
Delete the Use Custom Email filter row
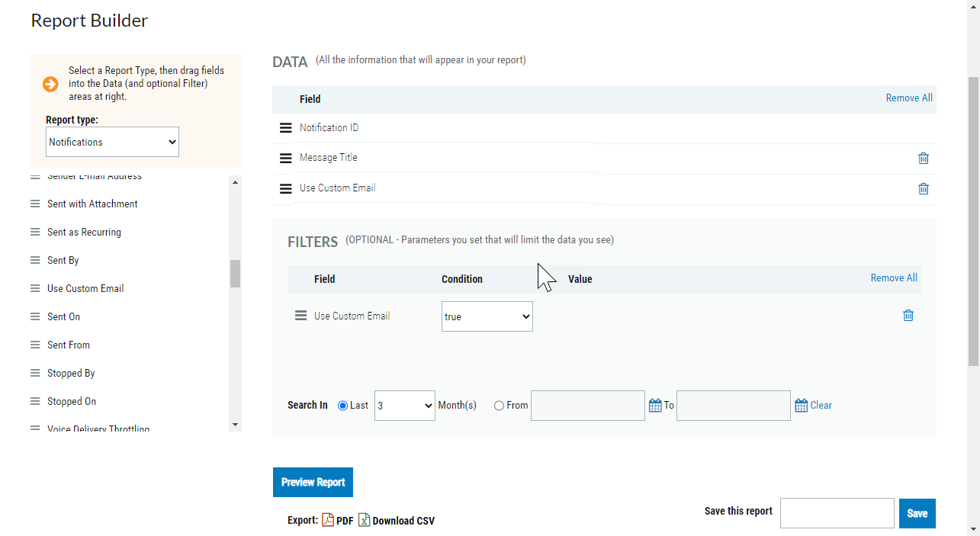pos(908,315)
